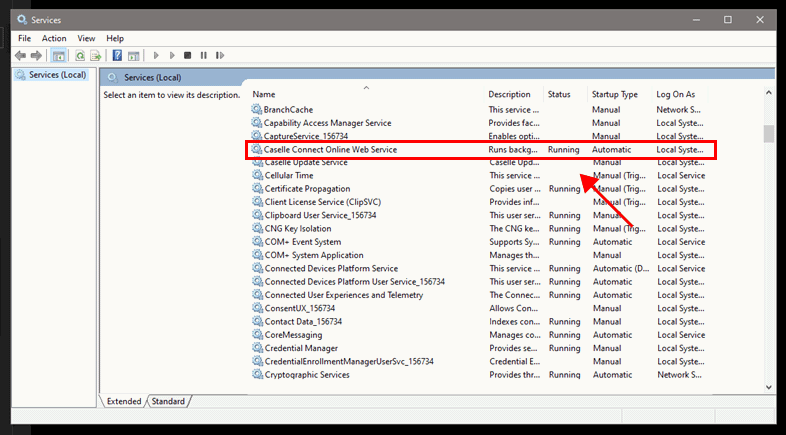
Task: Click the Forward arrow toolbar icon
Action: point(37,56)
